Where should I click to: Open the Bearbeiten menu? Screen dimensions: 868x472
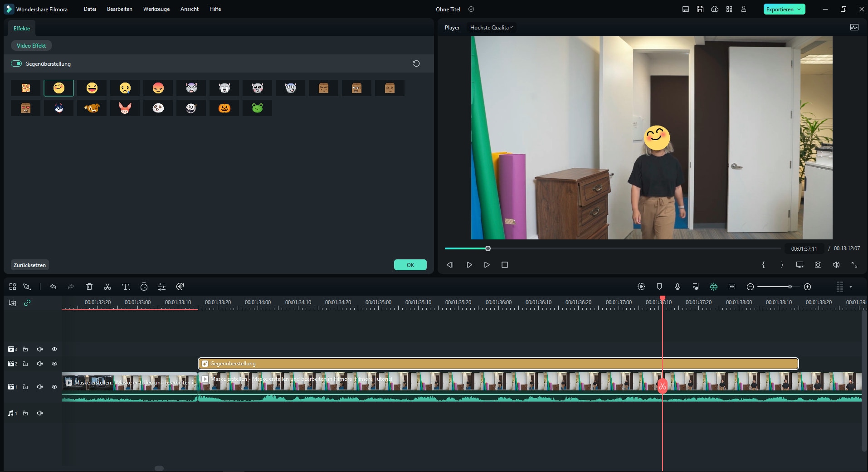[120, 9]
